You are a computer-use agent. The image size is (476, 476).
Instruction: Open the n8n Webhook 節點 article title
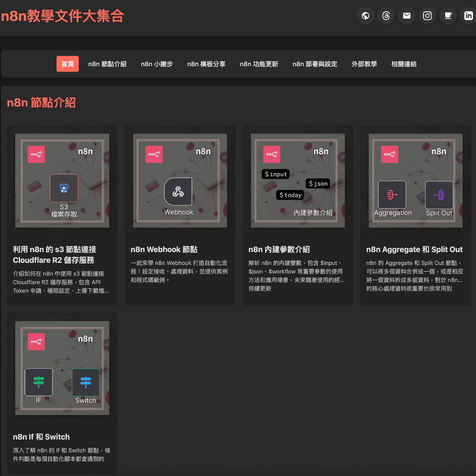[164, 249]
